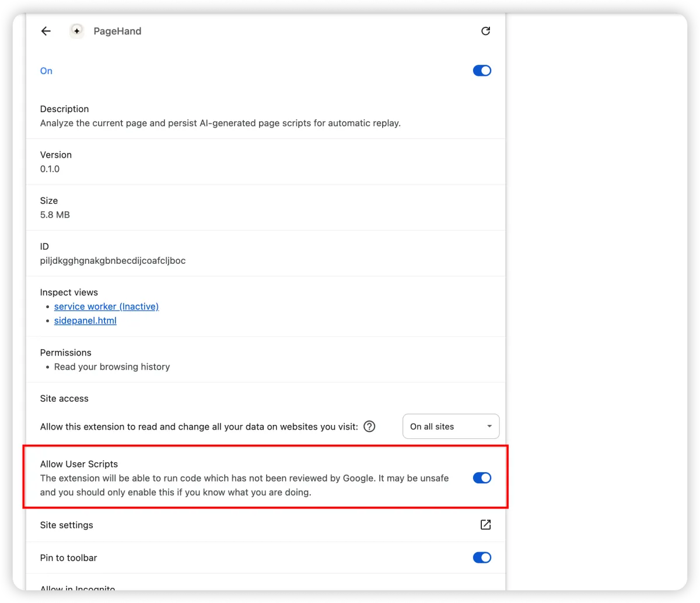This screenshot has height=603, width=700.
Task: Click the Allow User Scripts heading
Action: pyautogui.click(x=79, y=464)
